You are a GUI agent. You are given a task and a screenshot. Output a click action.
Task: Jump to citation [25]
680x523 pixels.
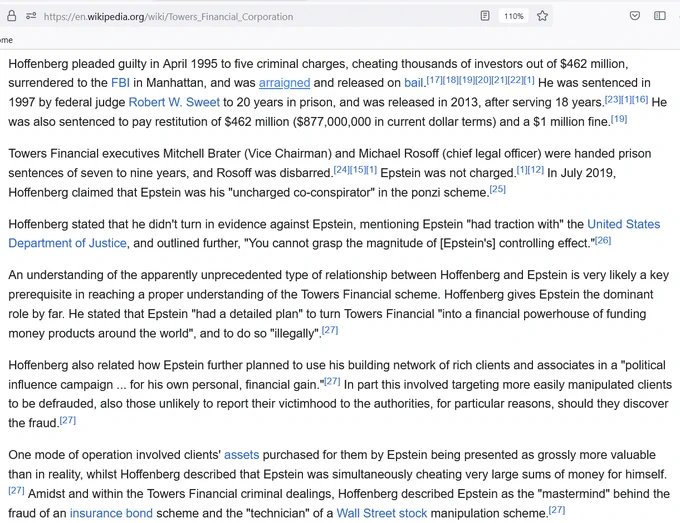(497, 190)
